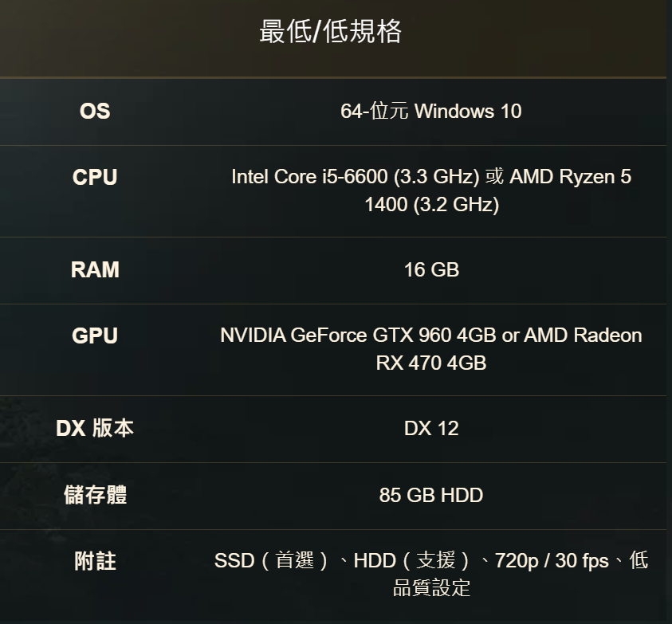
Task: Click the 最低/低規格 table header
Action: (331, 31)
